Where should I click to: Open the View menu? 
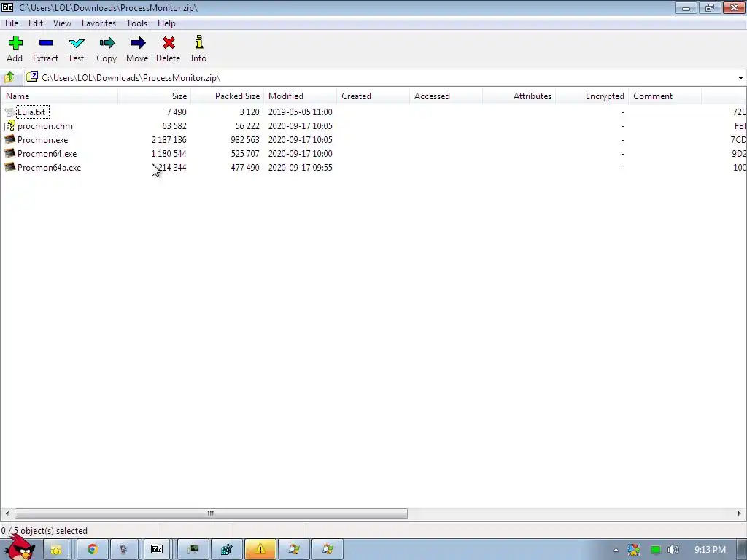[62, 23]
